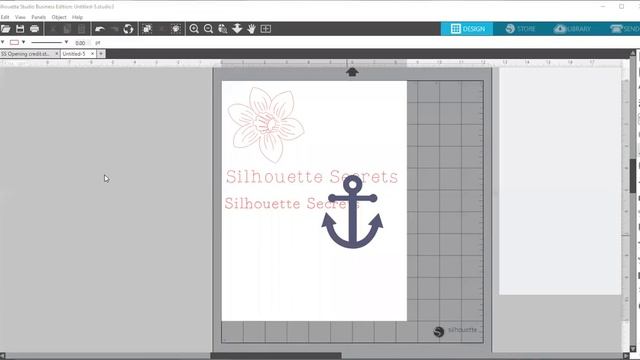Open the Object menu
640x360 pixels.
[59, 17]
